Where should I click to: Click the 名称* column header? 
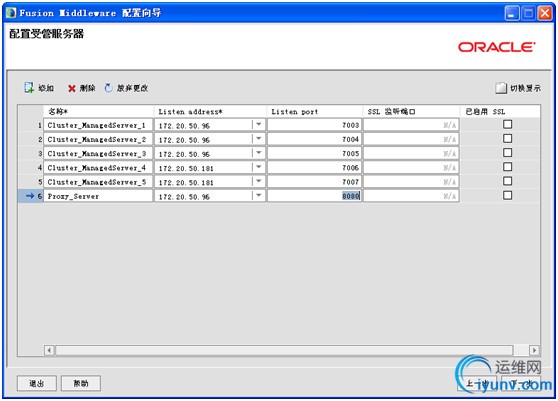tap(98, 111)
